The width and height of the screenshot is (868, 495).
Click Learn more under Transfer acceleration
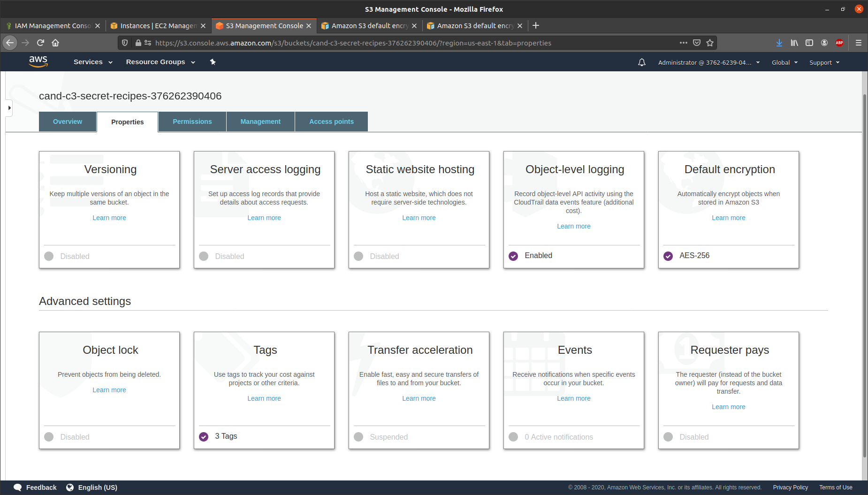click(419, 398)
